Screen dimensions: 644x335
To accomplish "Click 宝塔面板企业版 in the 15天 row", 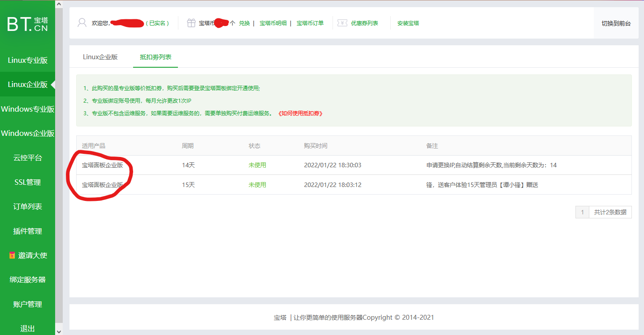I will pos(102,185).
